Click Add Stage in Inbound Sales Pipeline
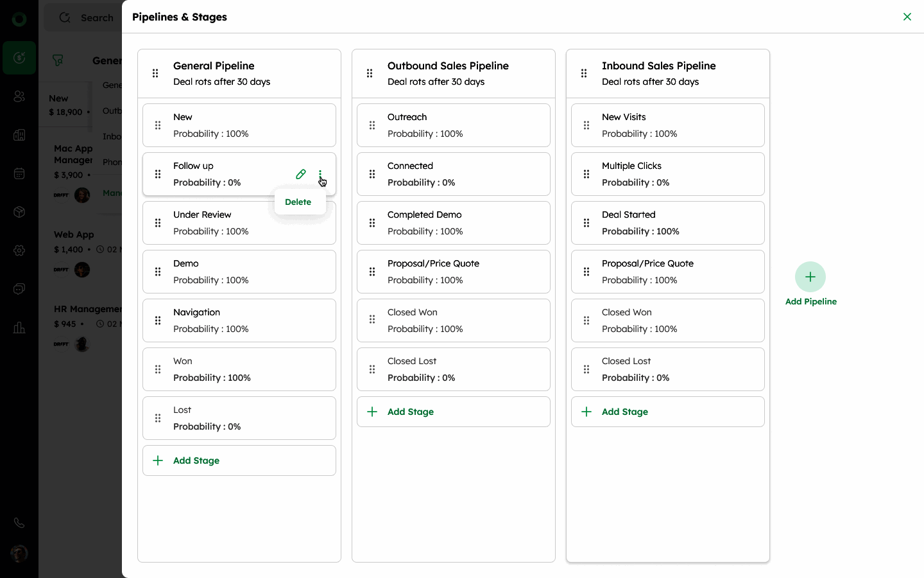This screenshot has height=578, width=924. (x=625, y=412)
